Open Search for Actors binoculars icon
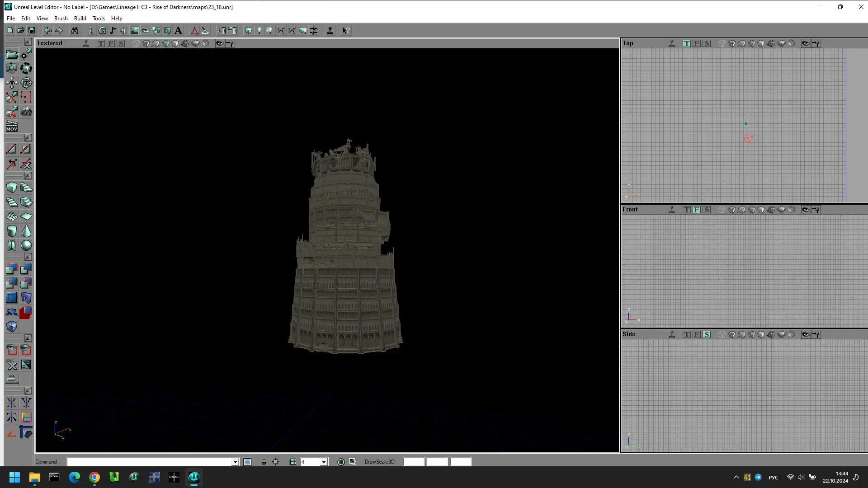868x488 pixels. click(x=75, y=30)
